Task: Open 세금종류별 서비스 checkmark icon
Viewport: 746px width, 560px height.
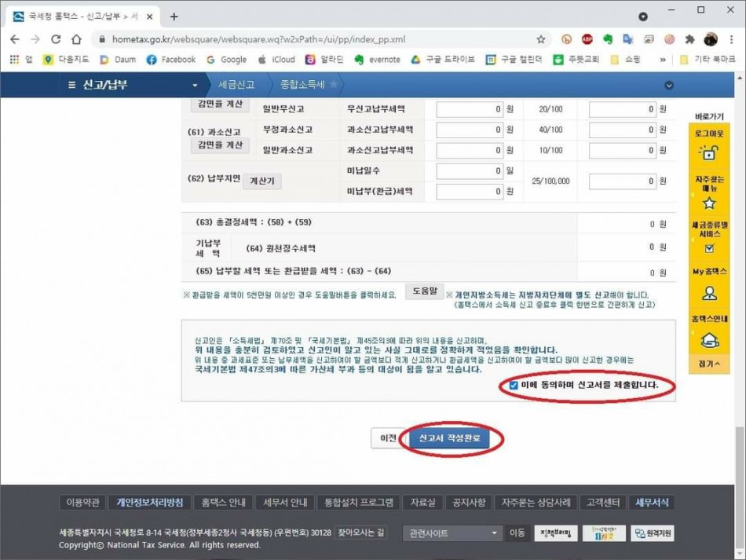Action: (709, 248)
